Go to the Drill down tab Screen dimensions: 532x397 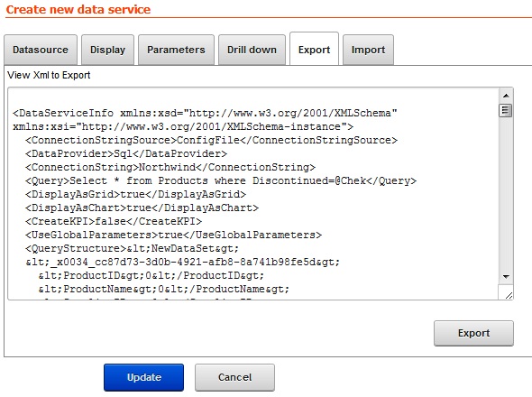click(252, 50)
